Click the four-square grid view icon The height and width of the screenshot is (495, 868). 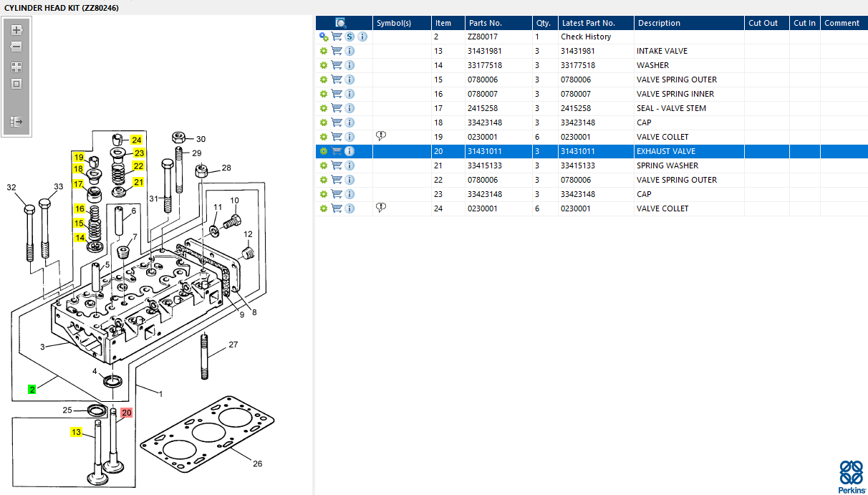coord(16,67)
